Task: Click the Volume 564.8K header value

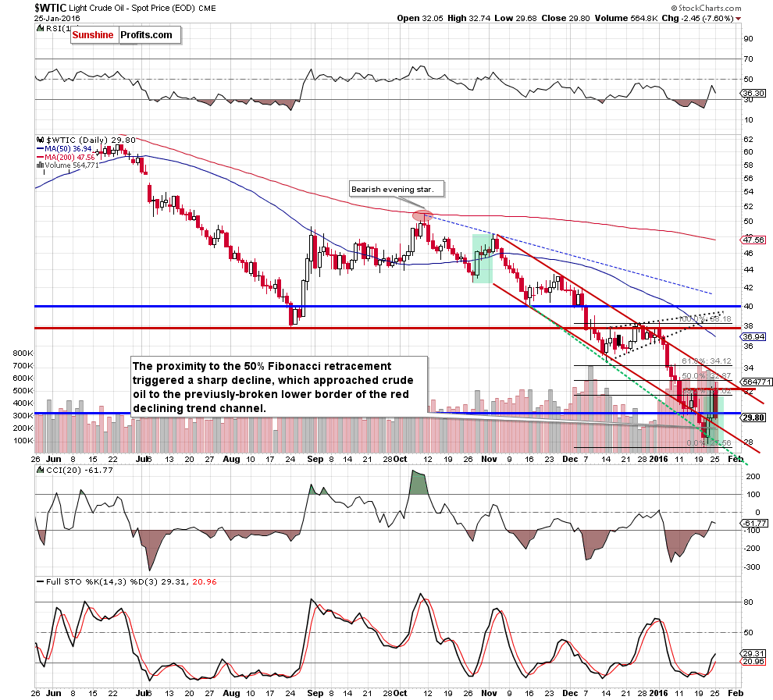Action: [626, 18]
